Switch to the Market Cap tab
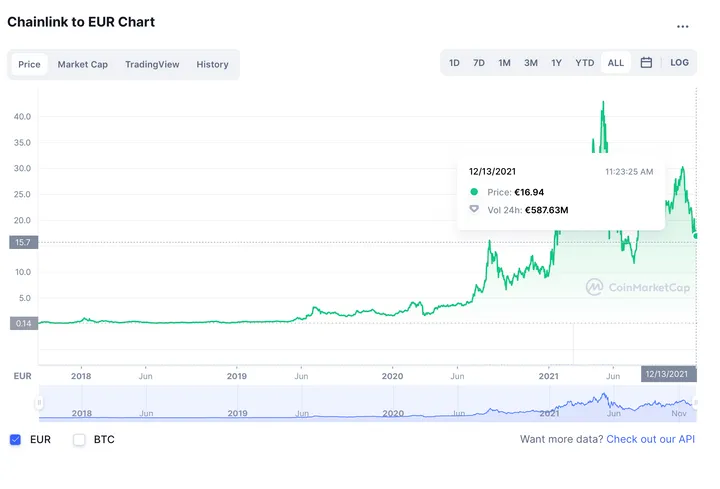Screen dimensions: 720x489 83,65
